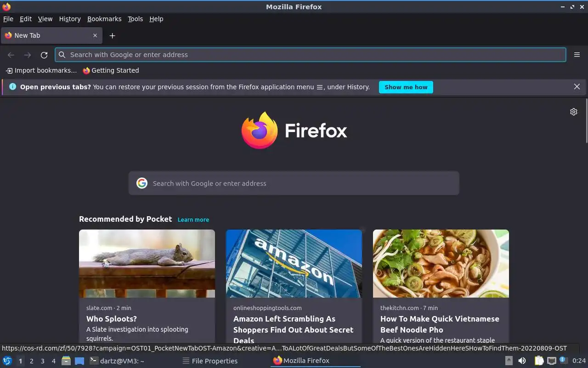Viewport: 588px width, 368px height.
Task: Open the Help menu
Action: pos(156,19)
